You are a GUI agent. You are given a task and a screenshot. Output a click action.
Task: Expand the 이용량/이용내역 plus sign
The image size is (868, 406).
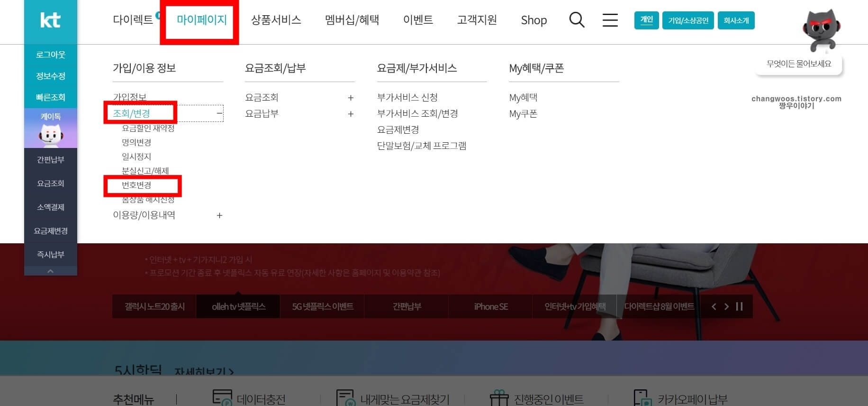[219, 215]
